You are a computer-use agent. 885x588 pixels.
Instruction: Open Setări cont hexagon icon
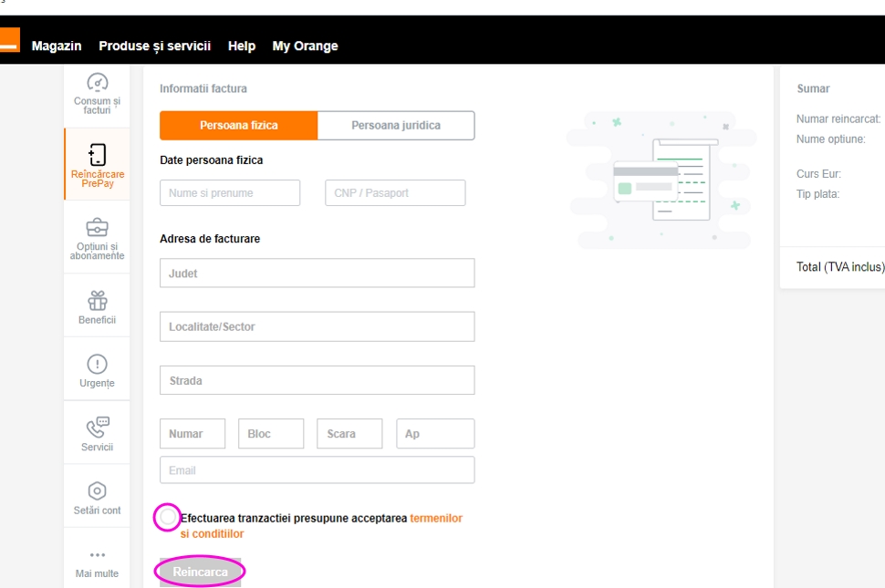(97, 491)
